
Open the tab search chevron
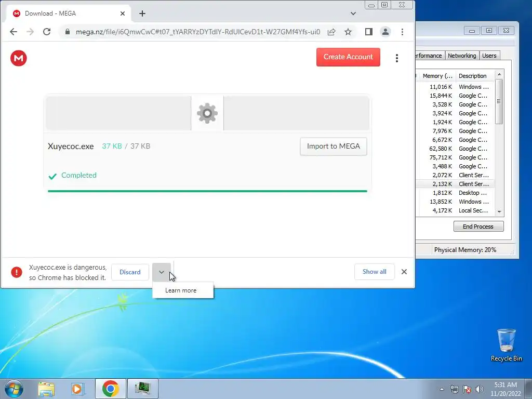[353, 14]
